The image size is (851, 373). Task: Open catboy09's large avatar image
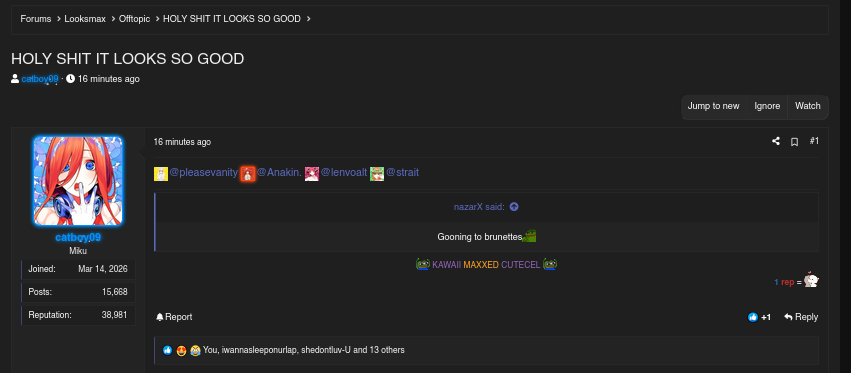coord(78,181)
